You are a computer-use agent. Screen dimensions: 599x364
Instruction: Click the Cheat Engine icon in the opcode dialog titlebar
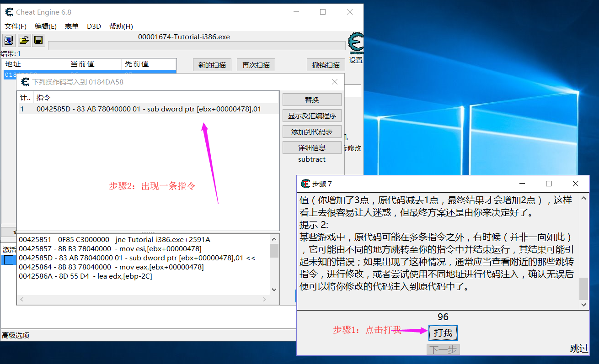[x=26, y=82]
